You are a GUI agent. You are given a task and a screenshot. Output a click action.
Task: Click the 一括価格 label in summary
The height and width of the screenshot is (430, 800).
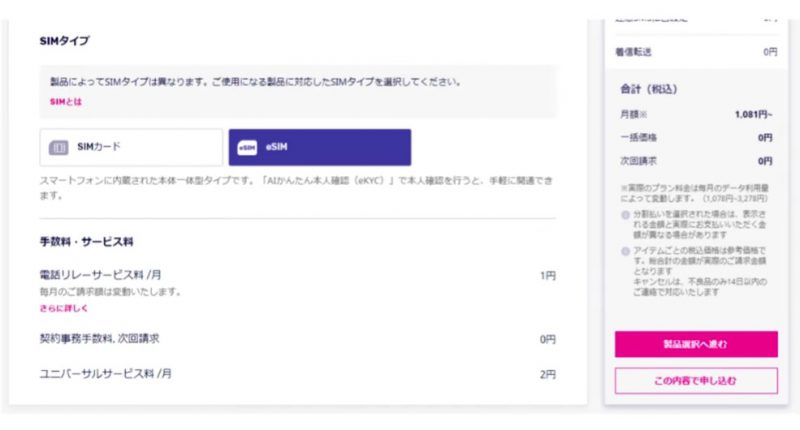pyautogui.click(x=638, y=138)
